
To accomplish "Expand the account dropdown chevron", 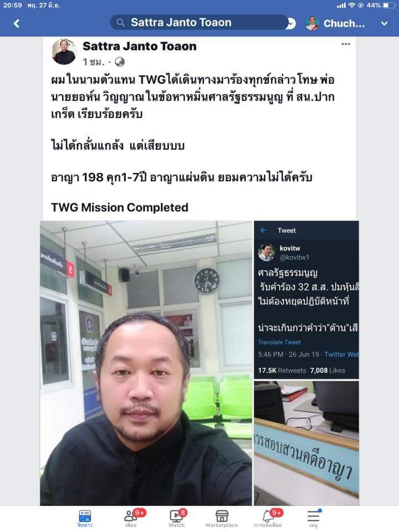I will (384, 23).
